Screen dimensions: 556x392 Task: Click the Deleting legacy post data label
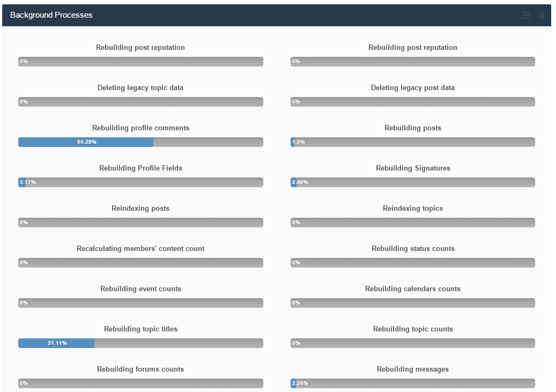[x=413, y=87]
